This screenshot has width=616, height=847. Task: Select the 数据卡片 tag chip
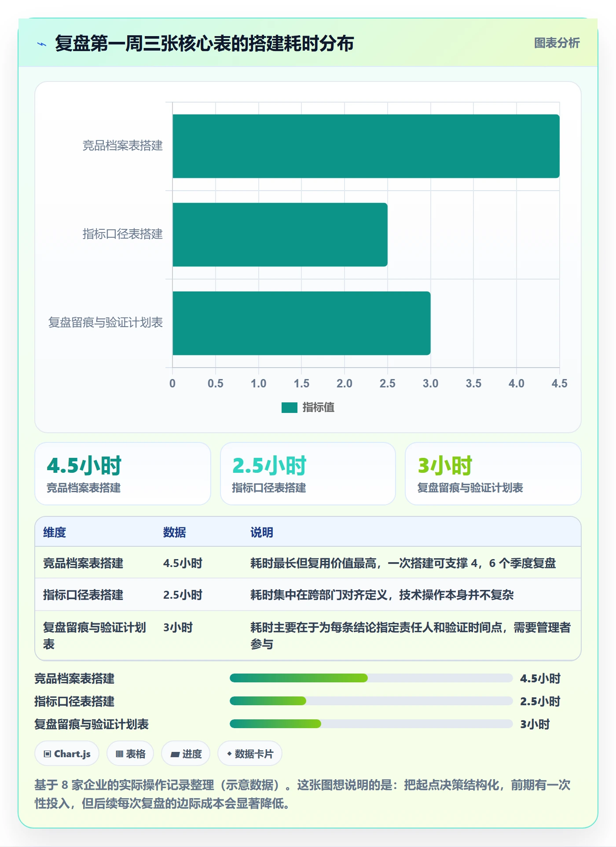click(x=250, y=754)
